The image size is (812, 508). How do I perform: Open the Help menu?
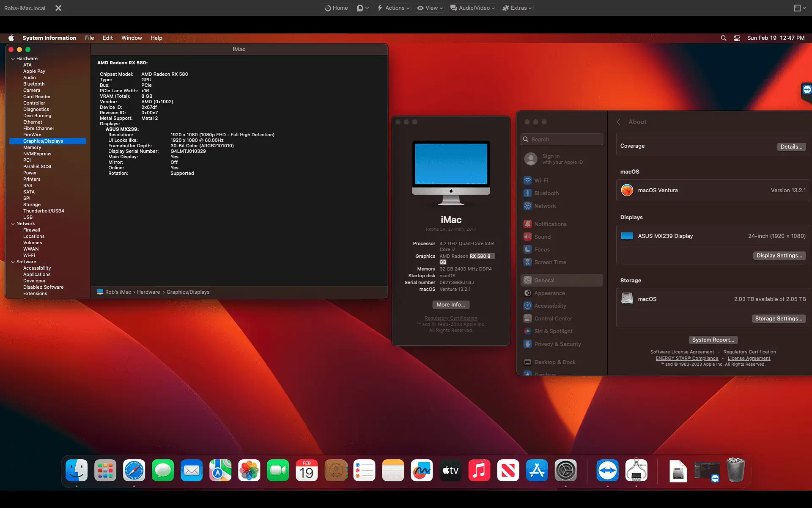156,38
